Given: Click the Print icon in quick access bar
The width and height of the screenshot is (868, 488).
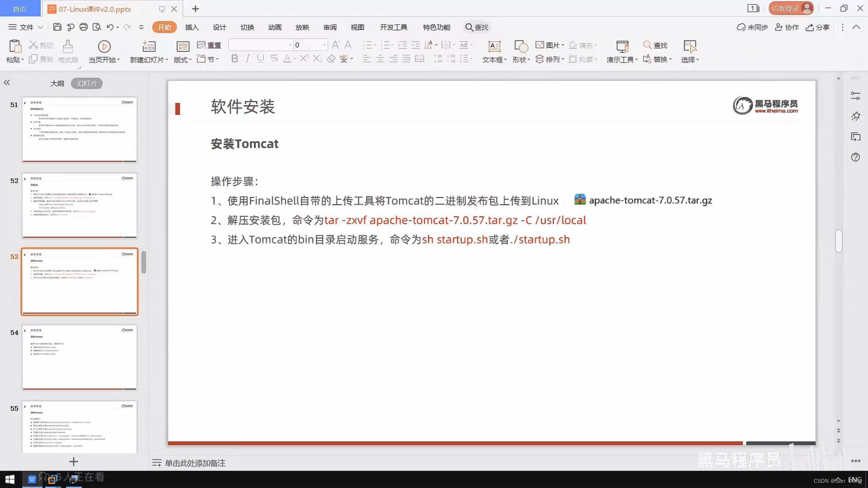Looking at the screenshot, I should 83,27.
